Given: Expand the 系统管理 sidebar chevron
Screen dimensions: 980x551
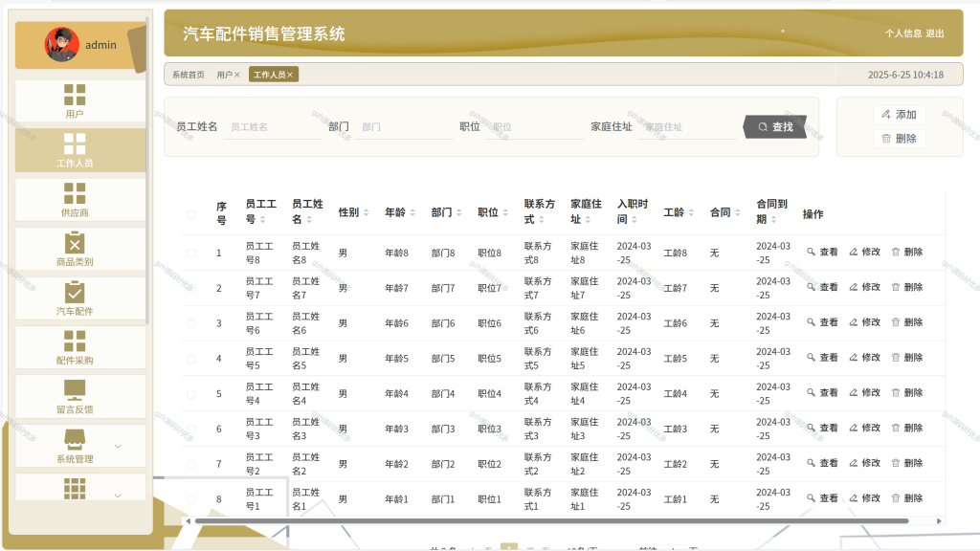Looking at the screenshot, I should pos(118,446).
